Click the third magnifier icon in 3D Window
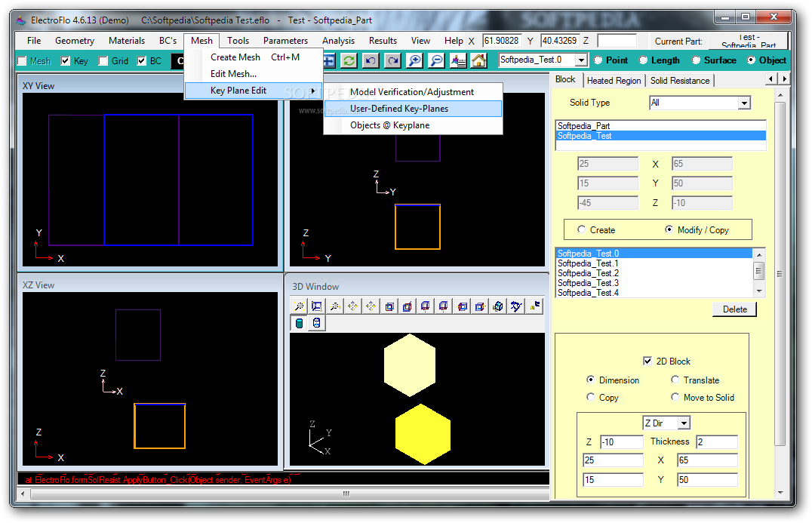Viewport: 812px width, 523px height. [335, 306]
